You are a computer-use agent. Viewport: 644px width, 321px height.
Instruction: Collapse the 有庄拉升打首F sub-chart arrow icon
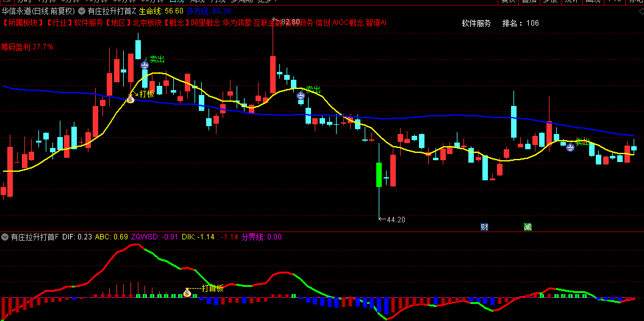[5, 237]
